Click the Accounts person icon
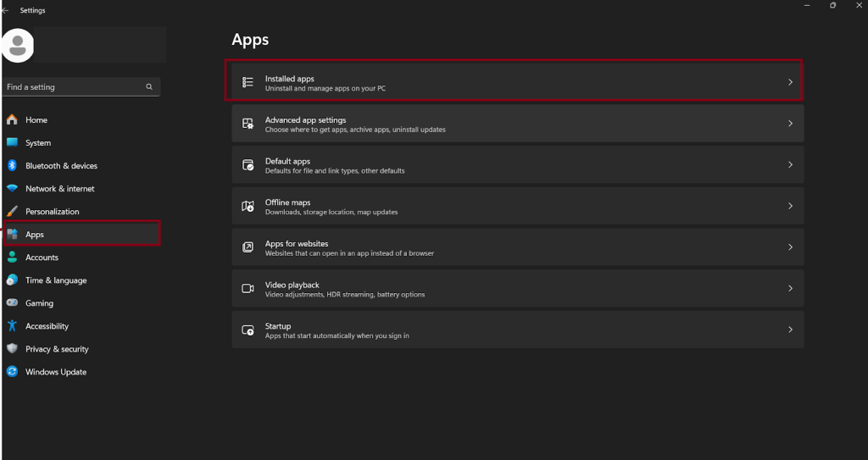 12,258
